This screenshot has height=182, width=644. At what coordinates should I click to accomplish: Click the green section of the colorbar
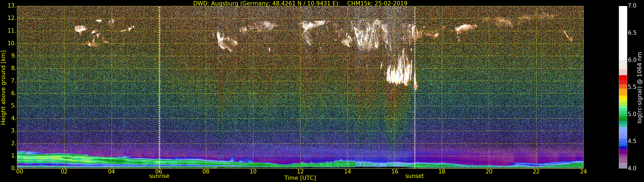[623, 115]
